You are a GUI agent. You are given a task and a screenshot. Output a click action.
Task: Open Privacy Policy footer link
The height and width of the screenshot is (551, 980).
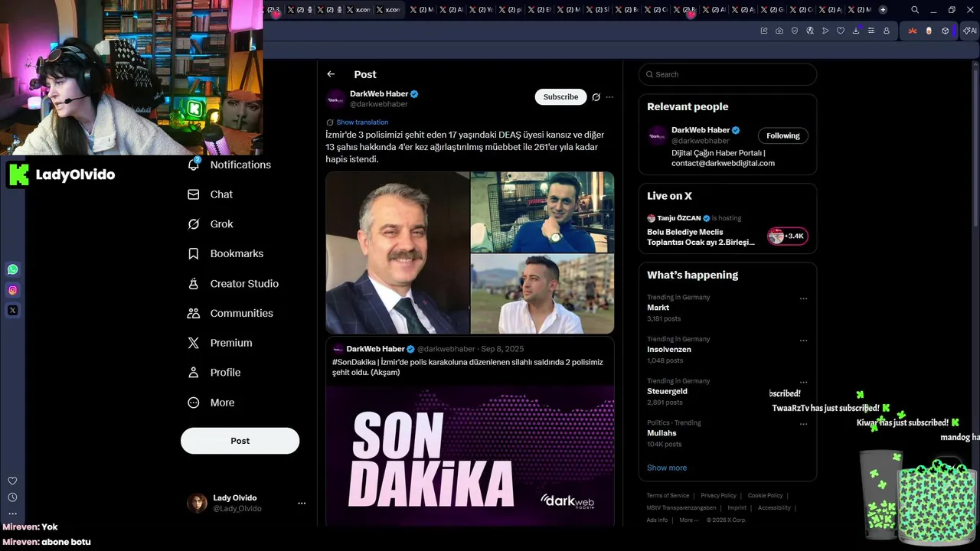coord(718,495)
